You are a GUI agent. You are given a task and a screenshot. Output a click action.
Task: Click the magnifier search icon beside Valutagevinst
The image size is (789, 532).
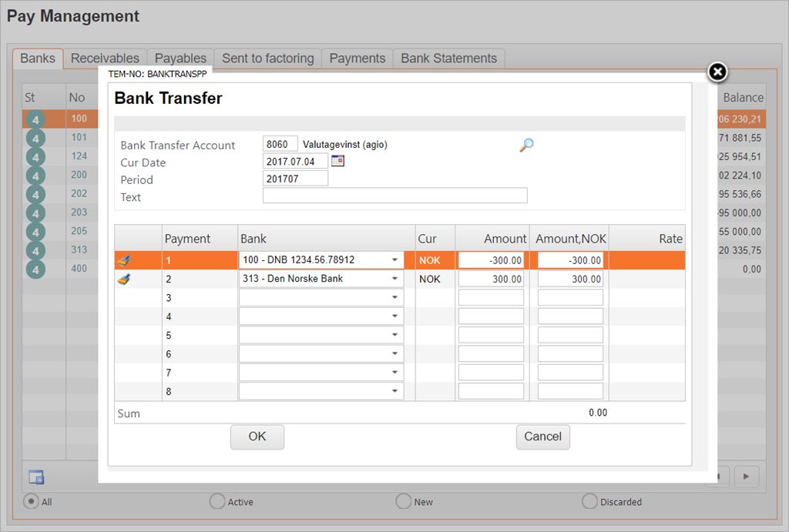click(x=526, y=145)
